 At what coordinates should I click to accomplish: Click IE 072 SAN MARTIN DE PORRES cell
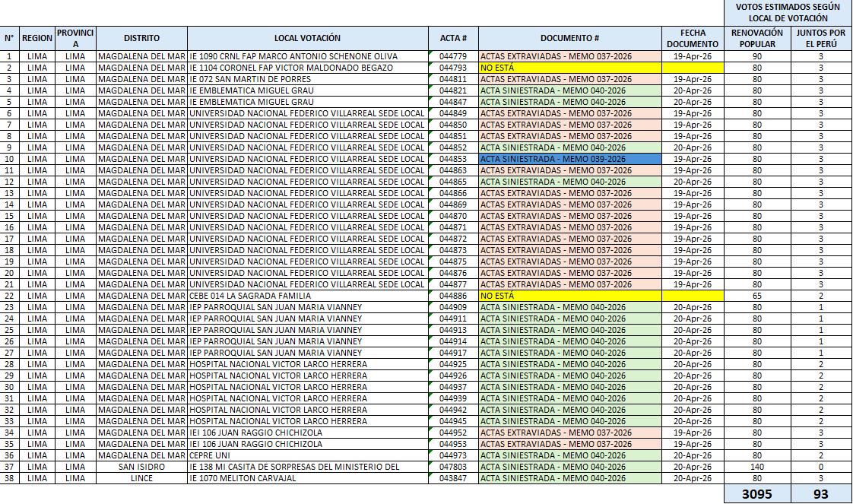tap(307, 79)
